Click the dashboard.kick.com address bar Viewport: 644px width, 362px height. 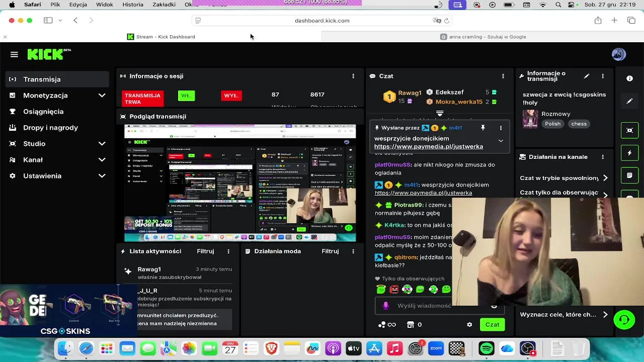(322, 21)
